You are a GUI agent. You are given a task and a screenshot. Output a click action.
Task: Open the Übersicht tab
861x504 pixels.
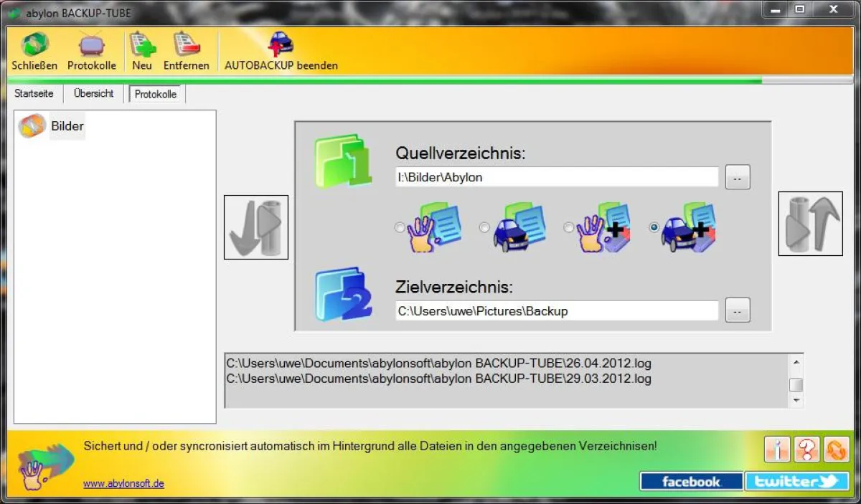coord(93,93)
